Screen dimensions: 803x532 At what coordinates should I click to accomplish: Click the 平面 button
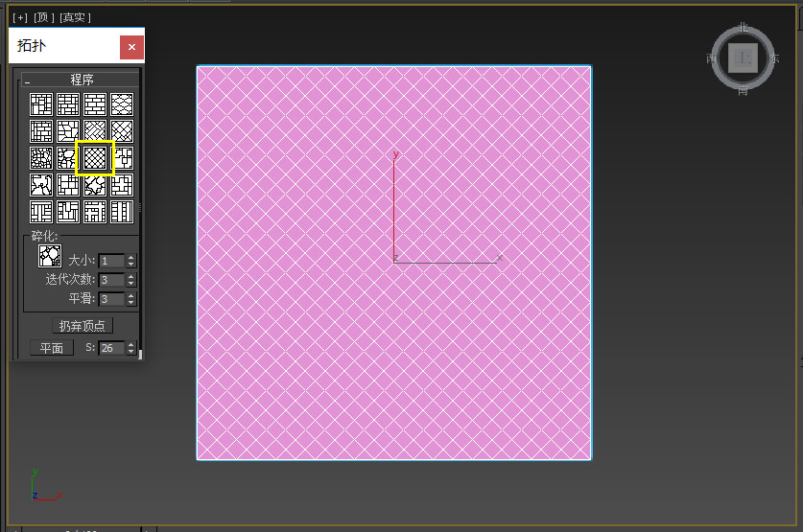[51, 348]
